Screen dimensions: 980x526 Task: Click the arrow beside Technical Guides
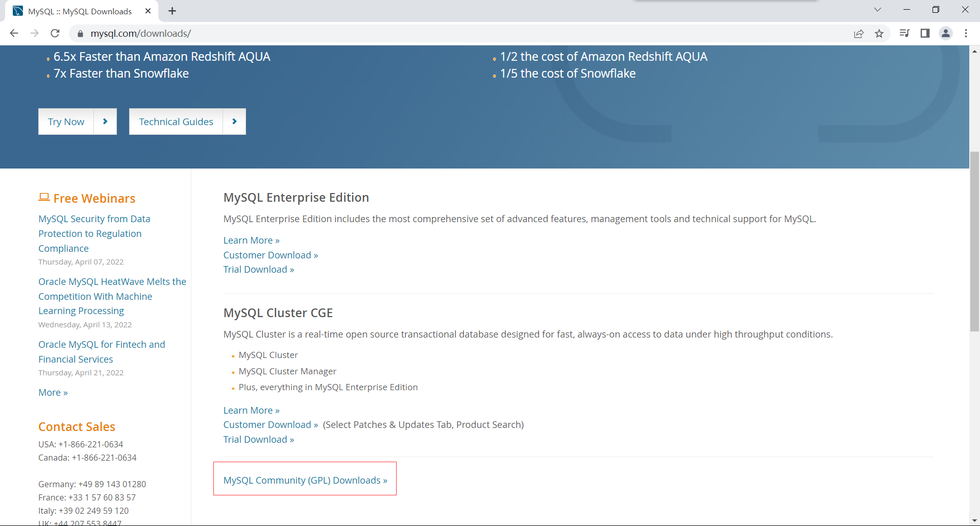pos(234,122)
